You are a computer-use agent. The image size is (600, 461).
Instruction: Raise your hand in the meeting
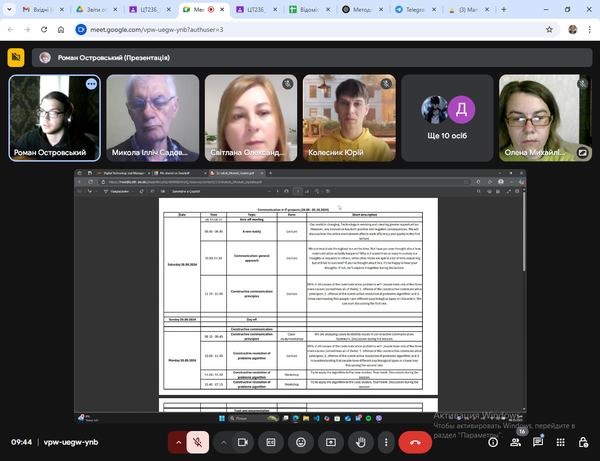pyautogui.click(x=360, y=441)
